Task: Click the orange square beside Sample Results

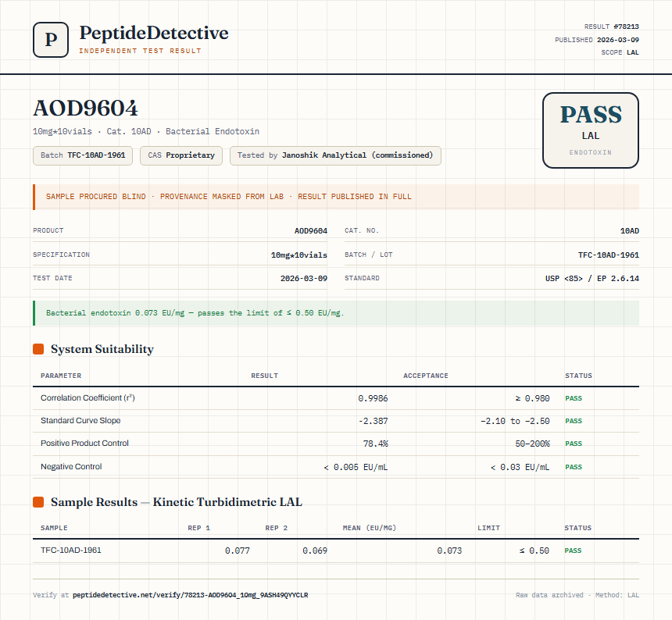Action: pos(38,502)
